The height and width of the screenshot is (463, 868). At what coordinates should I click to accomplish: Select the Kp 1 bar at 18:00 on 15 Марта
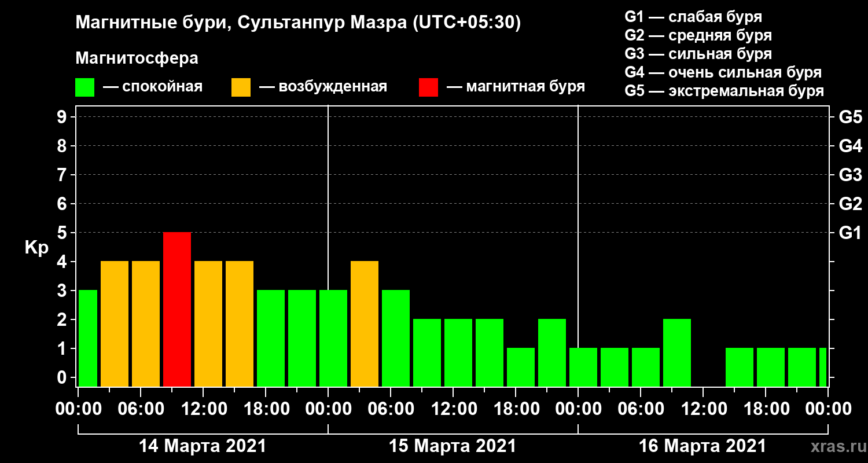(x=521, y=367)
